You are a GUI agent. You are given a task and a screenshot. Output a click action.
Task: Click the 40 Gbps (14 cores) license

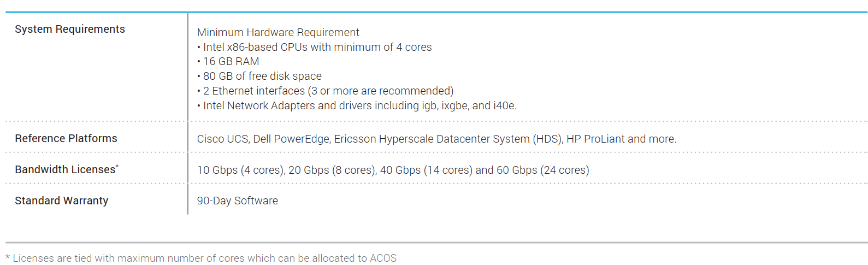[426, 170]
